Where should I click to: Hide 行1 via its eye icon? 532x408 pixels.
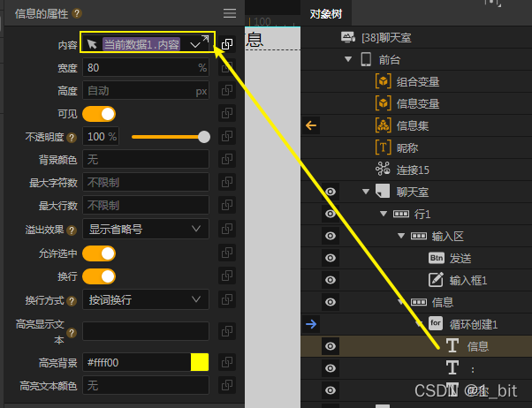[331, 214]
